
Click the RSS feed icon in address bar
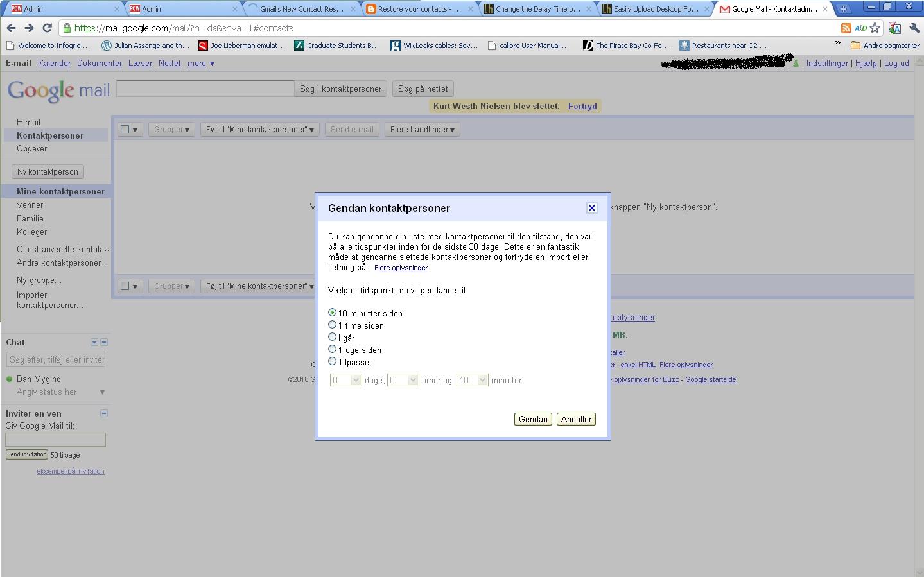(846, 28)
